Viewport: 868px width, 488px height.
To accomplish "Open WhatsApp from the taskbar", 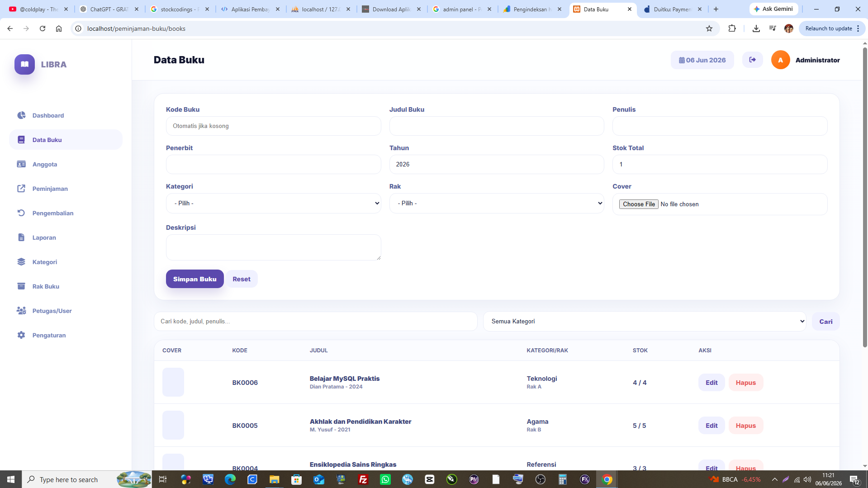I will (x=385, y=479).
